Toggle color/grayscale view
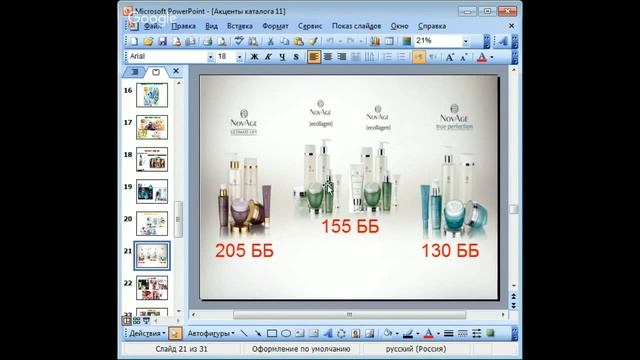640x360 pixels. coord(407,41)
